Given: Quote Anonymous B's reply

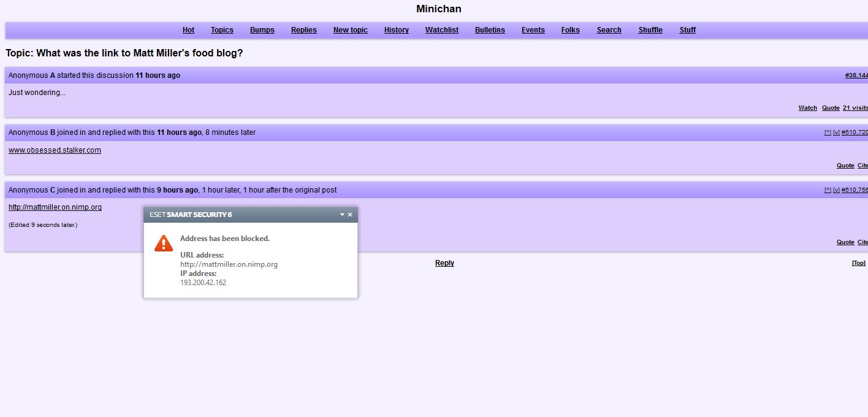Looking at the screenshot, I should (x=845, y=166).
